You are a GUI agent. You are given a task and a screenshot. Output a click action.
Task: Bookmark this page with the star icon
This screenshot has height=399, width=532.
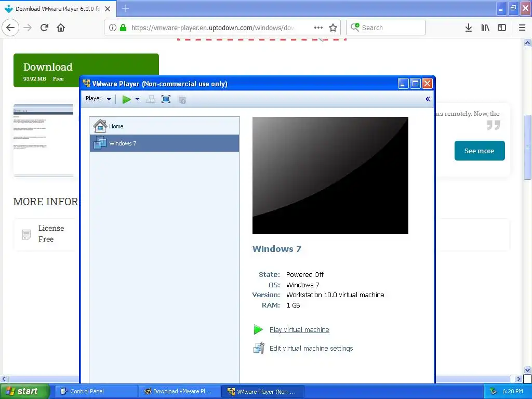point(333,28)
